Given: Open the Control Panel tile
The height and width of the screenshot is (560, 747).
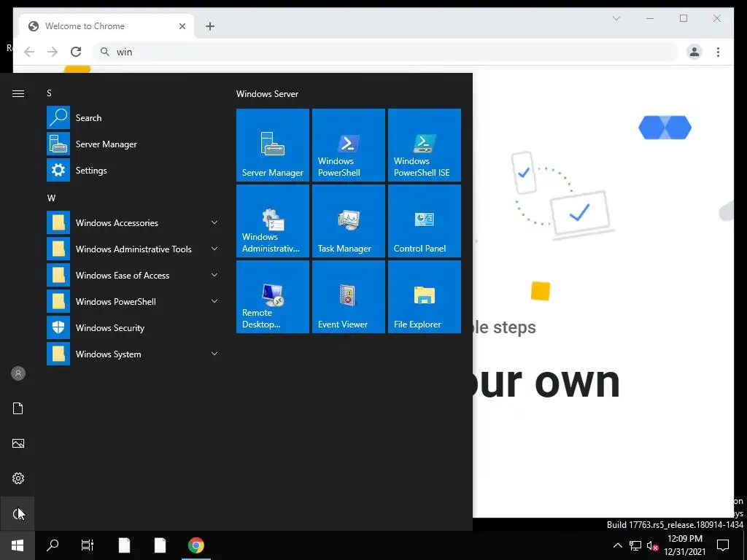Looking at the screenshot, I should pyautogui.click(x=425, y=220).
